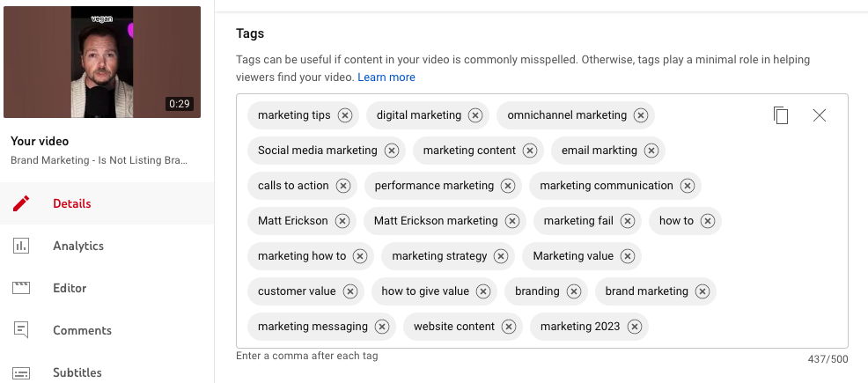This screenshot has height=383, width=868.
Task: Remove the 'how to' tag
Action: pyautogui.click(x=708, y=221)
